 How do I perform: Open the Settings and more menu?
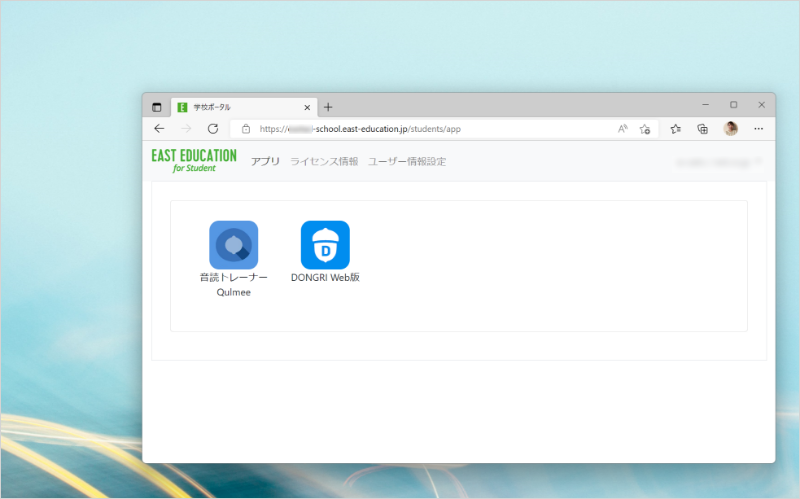click(x=759, y=129)
